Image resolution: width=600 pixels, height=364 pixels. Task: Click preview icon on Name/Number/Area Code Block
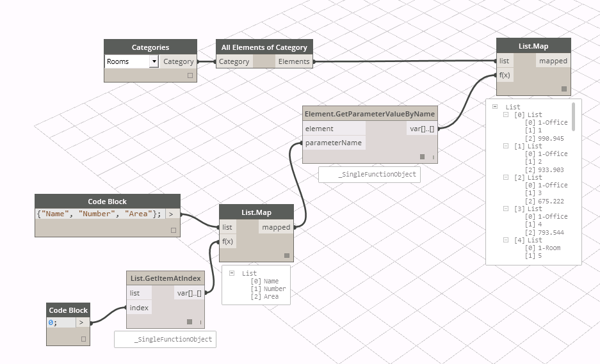click(173, 230)
